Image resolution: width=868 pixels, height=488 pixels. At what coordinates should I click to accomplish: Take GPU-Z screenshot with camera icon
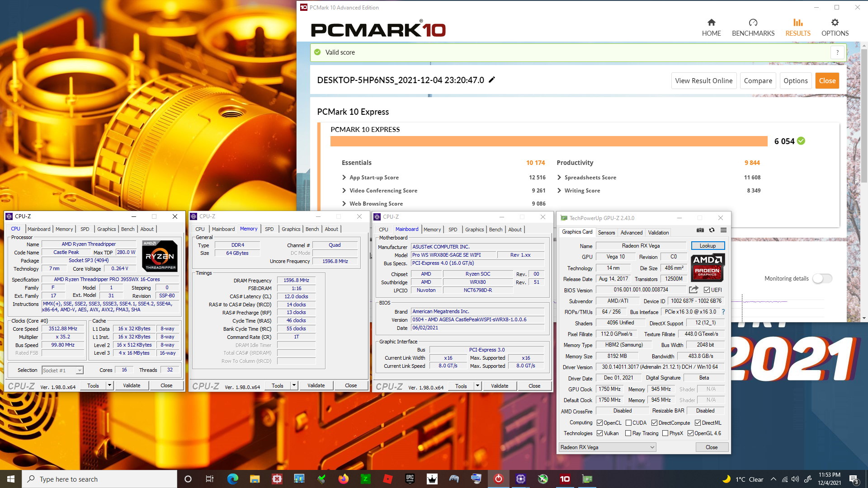(x=700, y=230)
